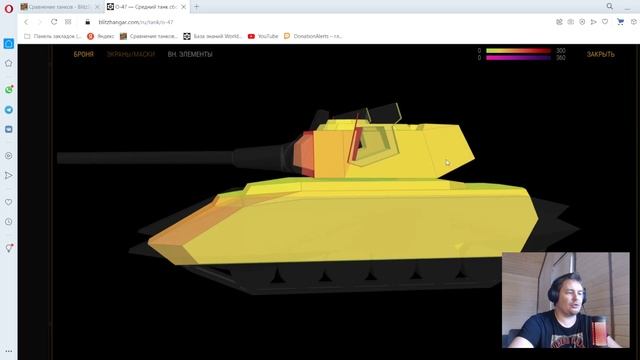
Task: Open the shopping cart toolbar icon
Action: point(620,22)
